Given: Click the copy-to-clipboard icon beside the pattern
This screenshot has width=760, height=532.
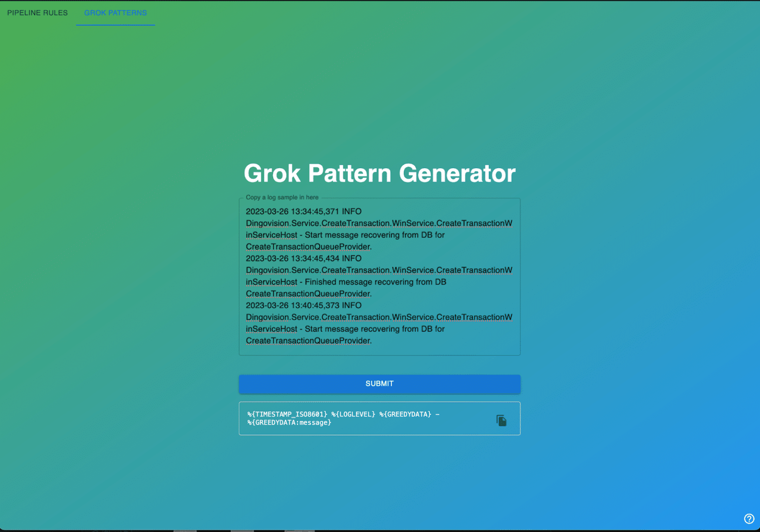Looking at the screenshot, I should (x=501, y=420).
